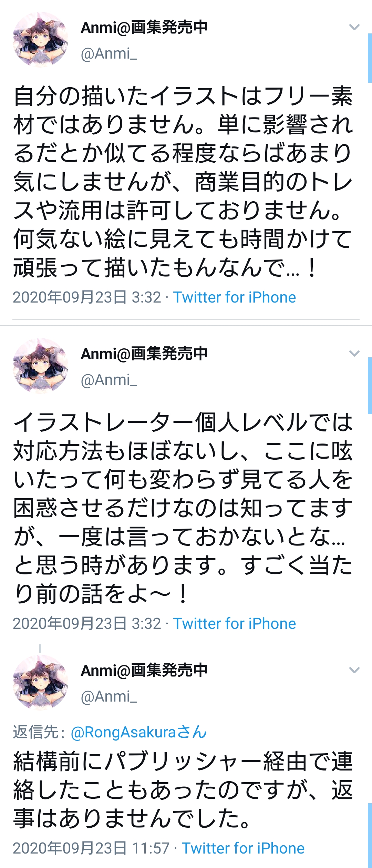Open "Twitter for iPhone" link under first tweet
The height and width of the screenshot is (868, 372).
click(234, 297)
